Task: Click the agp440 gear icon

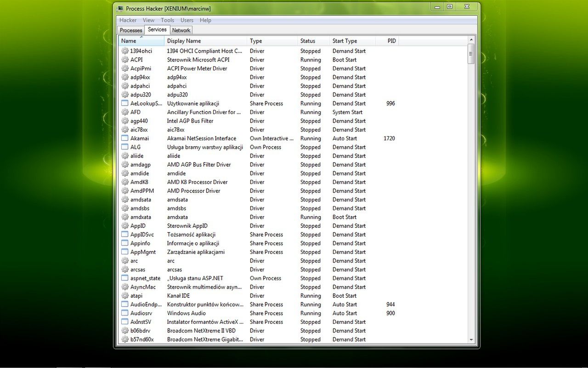Action: pos(125,121)
